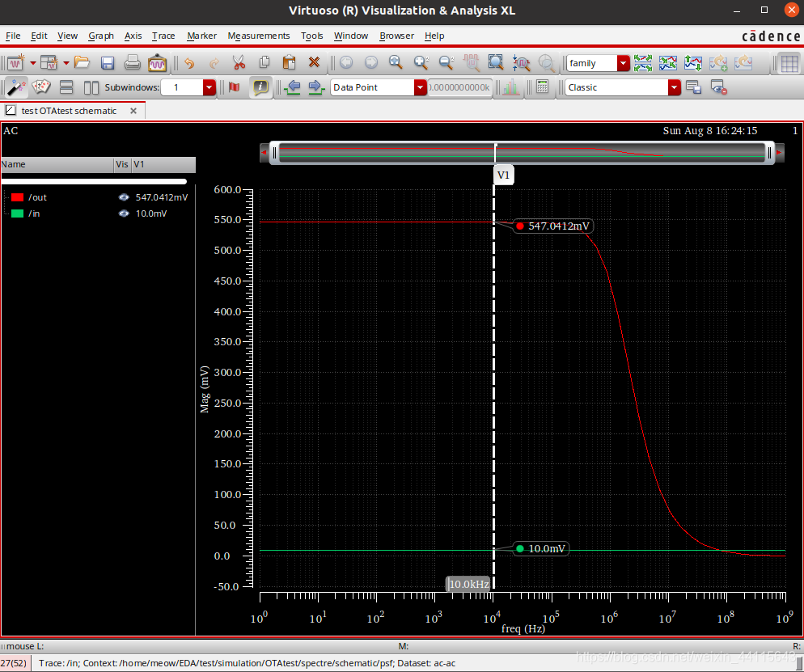804x672 pixels.
Task: Click the orange X delete icon
Action: [315, 62]
